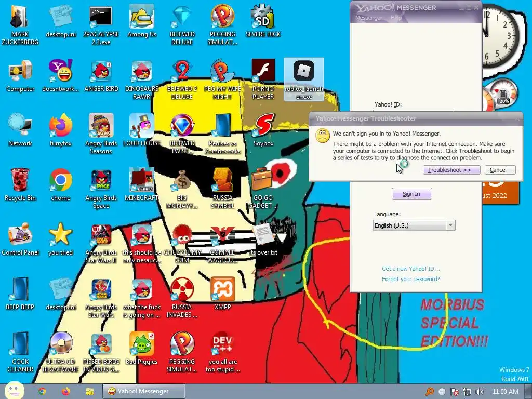Select the you tried star icon
532x399 pixels.
tap(60, 240)
